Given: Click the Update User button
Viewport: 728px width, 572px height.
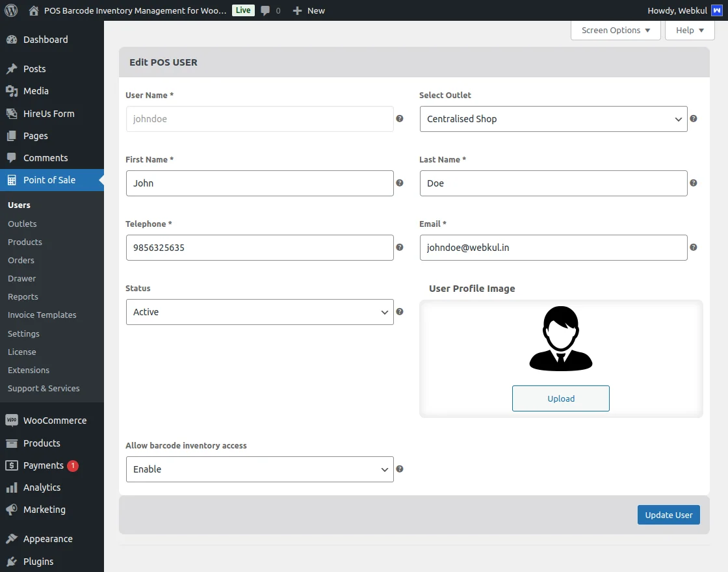Looking at the screenshot, I should click(668, 514).
